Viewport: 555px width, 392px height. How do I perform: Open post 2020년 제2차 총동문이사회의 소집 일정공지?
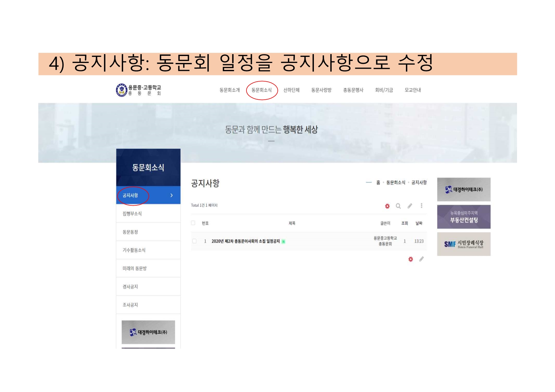[x=246, y=241]
